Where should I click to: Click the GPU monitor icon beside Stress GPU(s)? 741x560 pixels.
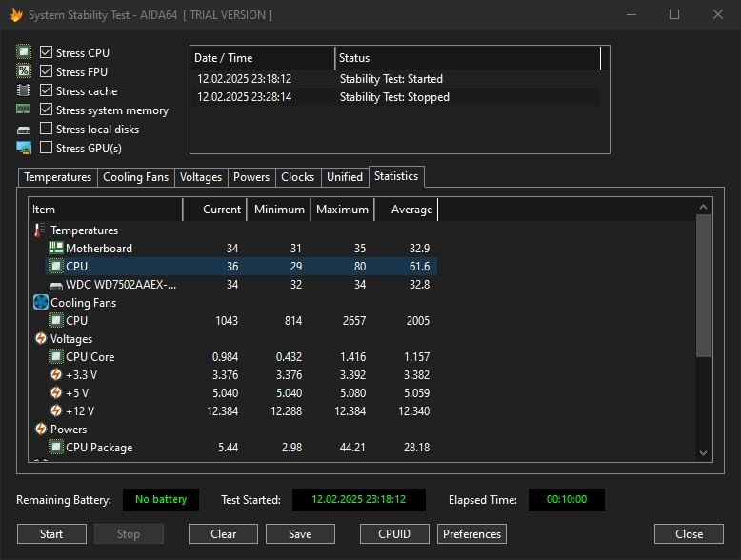click(x=24, y=148)
